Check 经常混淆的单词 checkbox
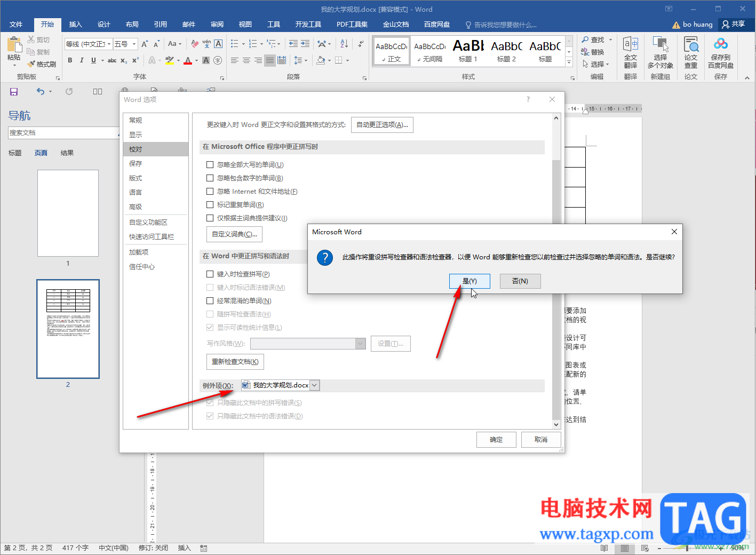This screenshot has width=756, height=555. point(210,301)
